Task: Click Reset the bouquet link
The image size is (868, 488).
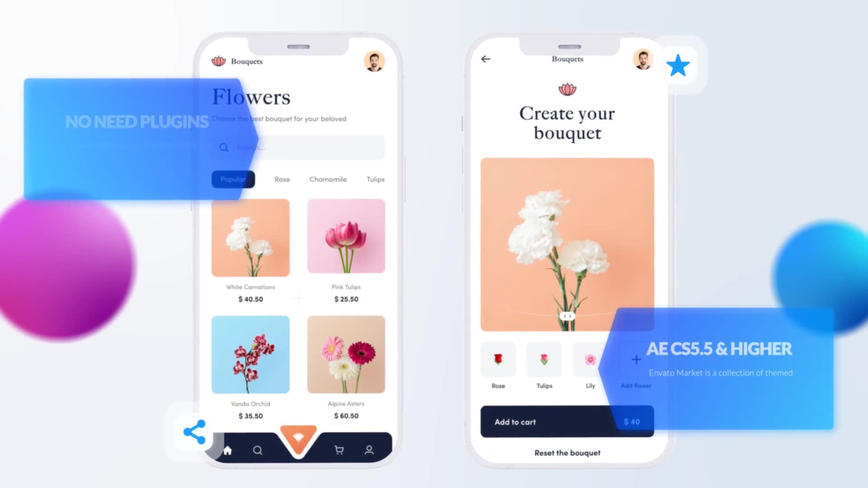Action: tap(566, 453)
